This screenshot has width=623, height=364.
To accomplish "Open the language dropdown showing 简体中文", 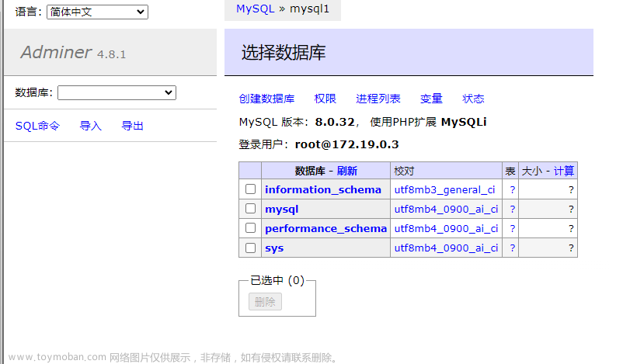I will [x=97, y=12].
